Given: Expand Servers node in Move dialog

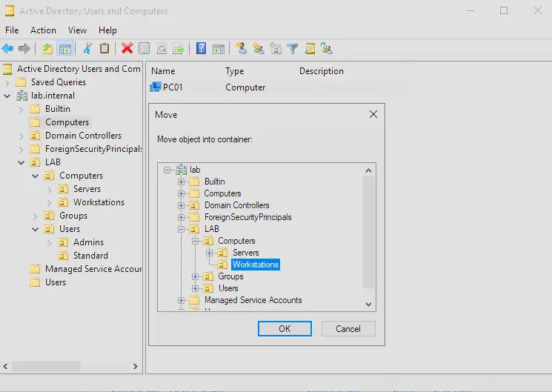Looking at the screenshot, I should (x=209, y=253).
